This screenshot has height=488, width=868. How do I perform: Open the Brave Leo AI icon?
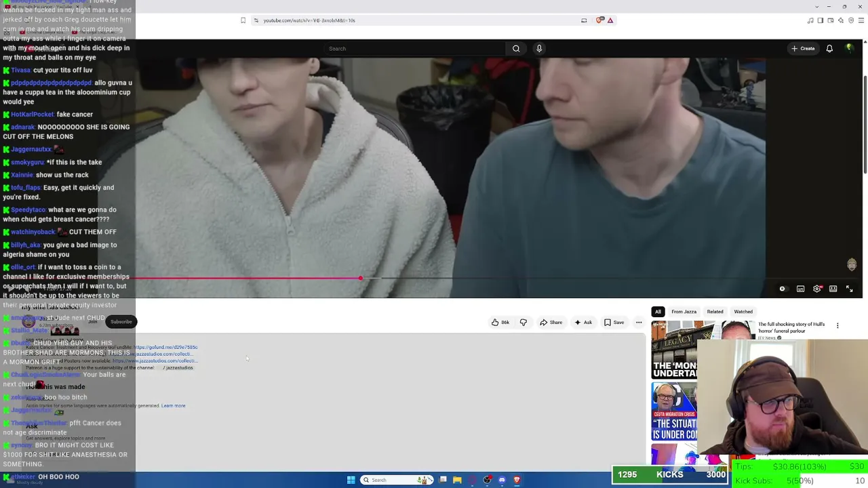tap(841, 20)
